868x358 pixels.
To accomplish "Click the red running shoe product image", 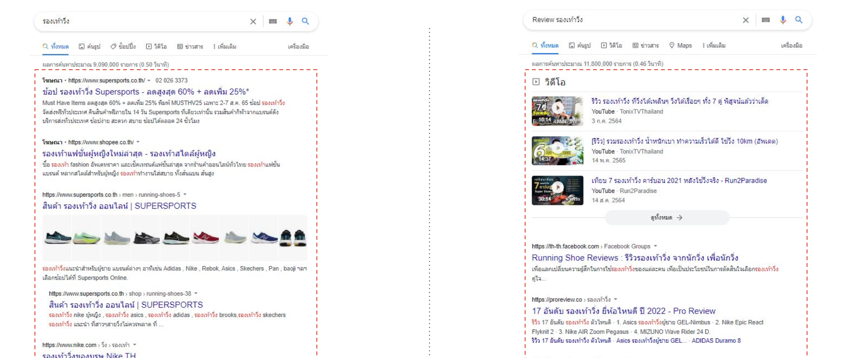I will pos(205,238).
